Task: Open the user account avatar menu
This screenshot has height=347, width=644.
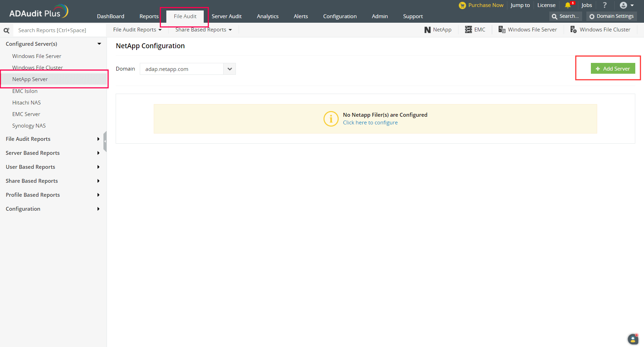Action: coord(623,5)
